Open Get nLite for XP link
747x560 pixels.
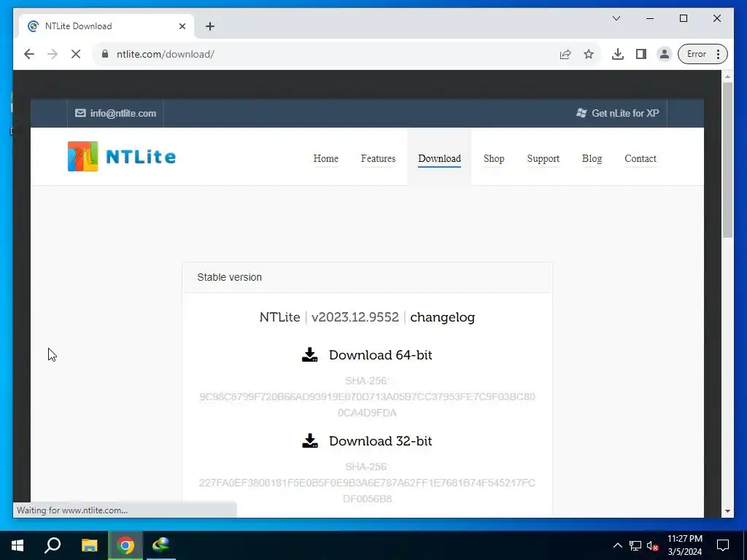point(625,113)
